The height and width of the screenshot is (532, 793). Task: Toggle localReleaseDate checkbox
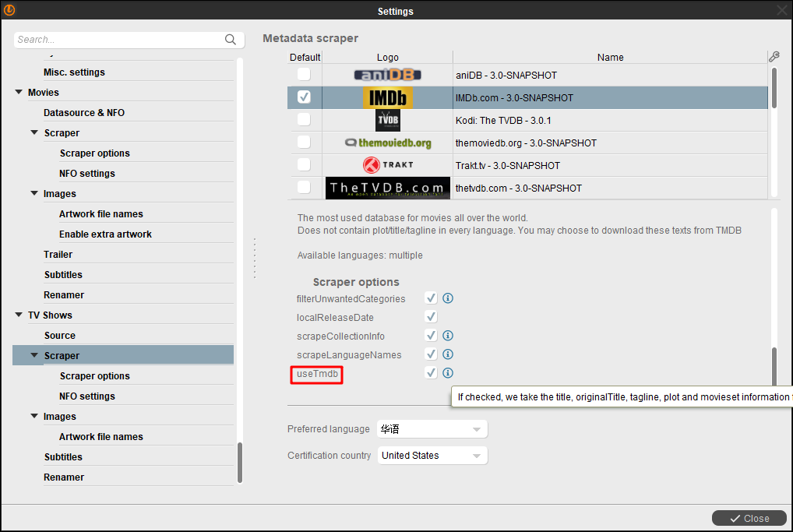click(431, 317)
